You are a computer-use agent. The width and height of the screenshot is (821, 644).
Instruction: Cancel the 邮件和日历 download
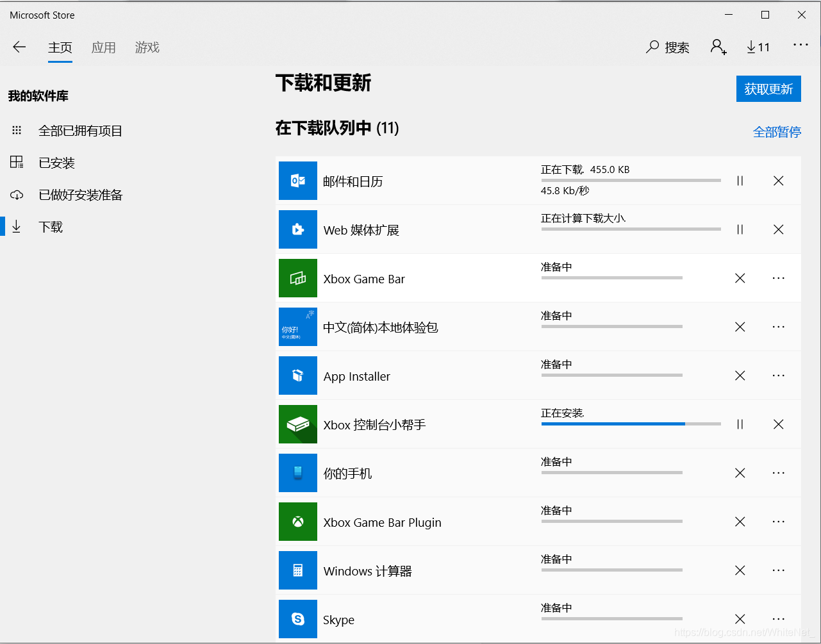click(779, 181)
